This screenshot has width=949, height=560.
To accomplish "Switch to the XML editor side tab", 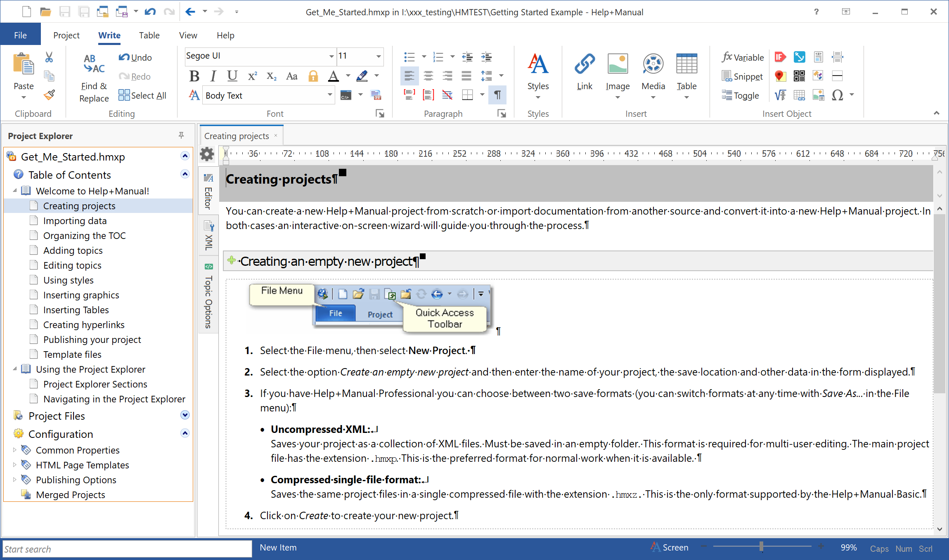I will [x=208, y=236].
